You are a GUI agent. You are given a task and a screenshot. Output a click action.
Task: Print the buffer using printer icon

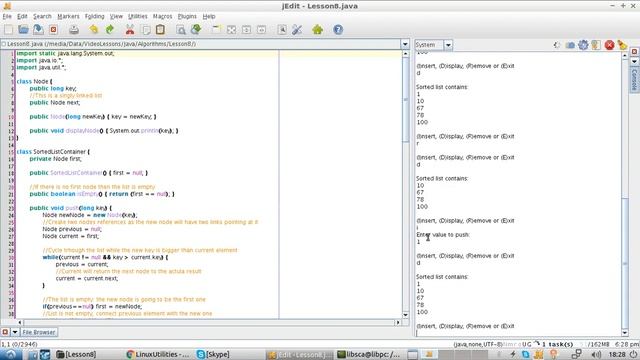[x=74, y=29]
